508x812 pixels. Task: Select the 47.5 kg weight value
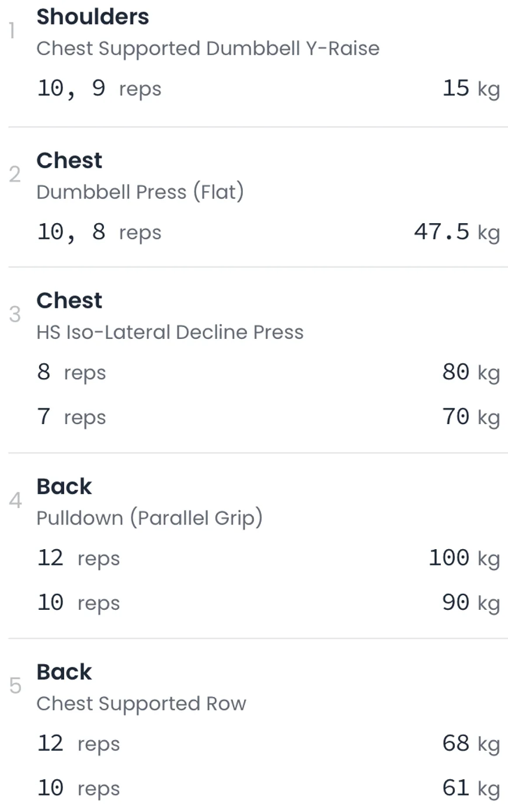pyautogui.click(x=457, y=233)
